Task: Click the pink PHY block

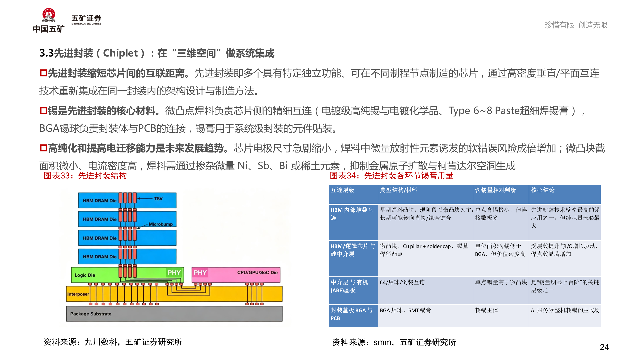Action: pyautogui.click(x=200, y=273)
